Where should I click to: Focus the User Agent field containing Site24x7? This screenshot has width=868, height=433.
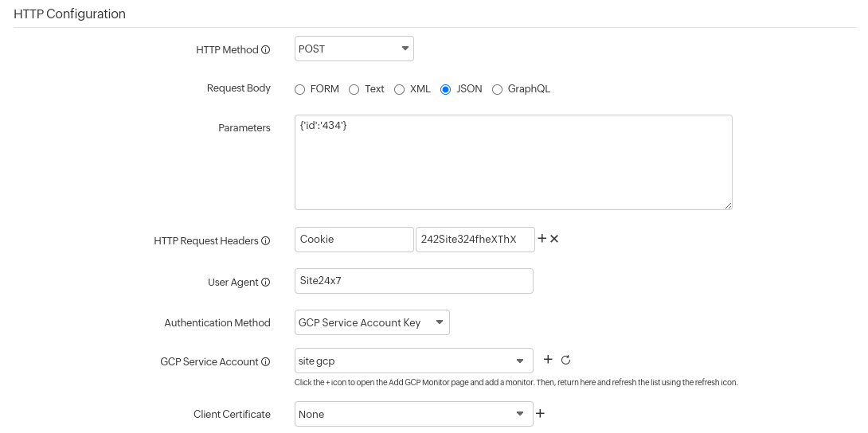413,281
